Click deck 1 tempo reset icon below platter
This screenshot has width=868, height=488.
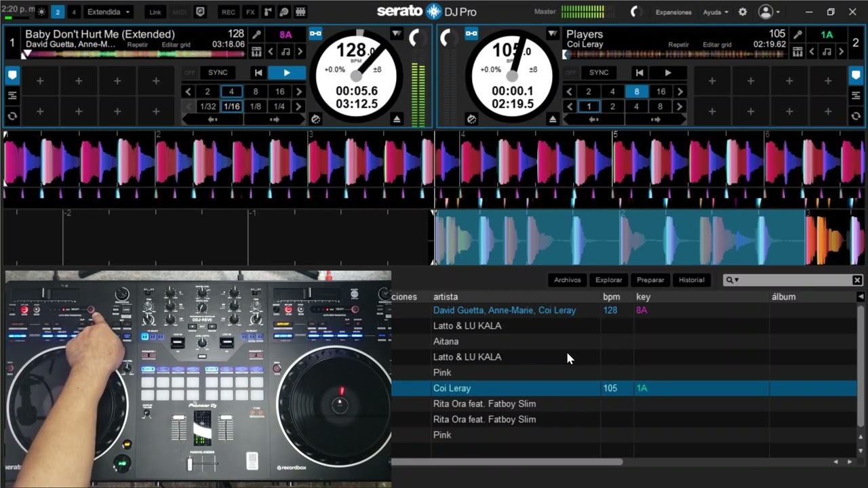click(x=315, y=119)
